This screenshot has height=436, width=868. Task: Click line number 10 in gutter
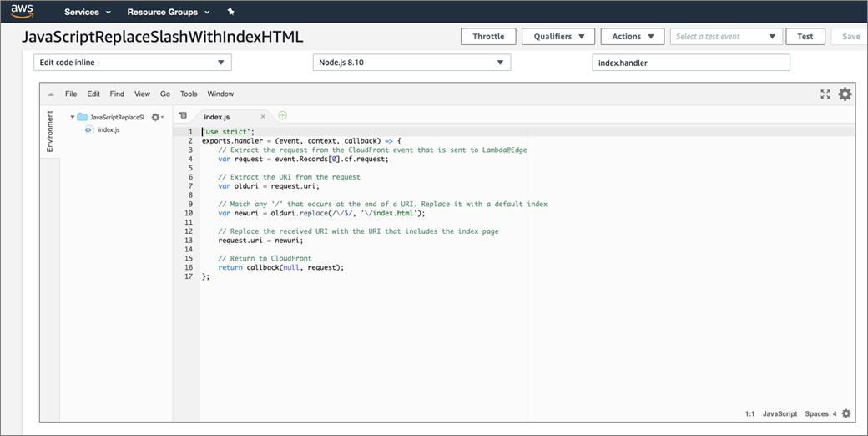(x=189, y=213)
